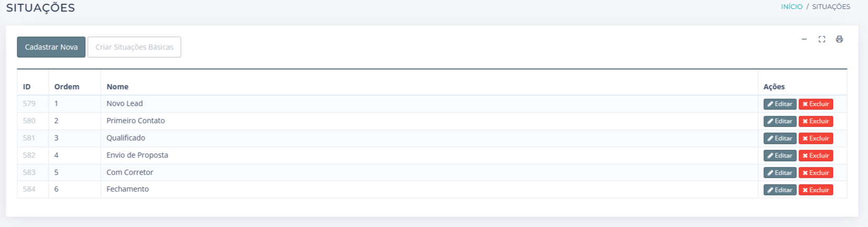Click the Ordem column header
The width and height of the screenshot is (868, 227).
point(67,87)
